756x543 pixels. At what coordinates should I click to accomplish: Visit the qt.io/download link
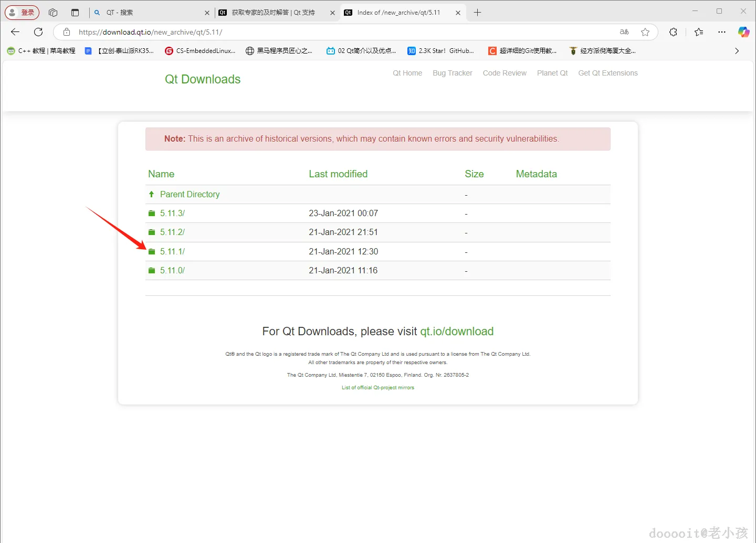(457, 332)
